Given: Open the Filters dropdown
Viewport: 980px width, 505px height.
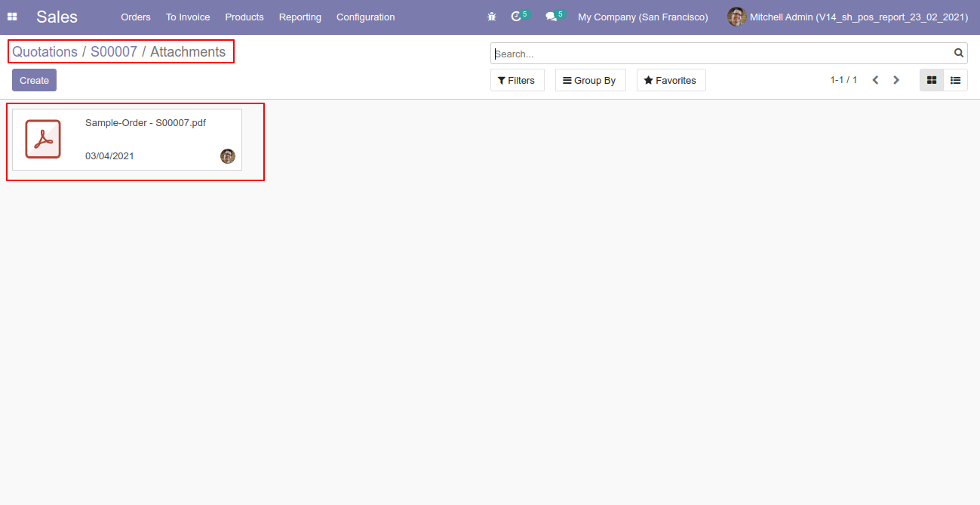Looking at the screenshot, I should coord(517,80).
